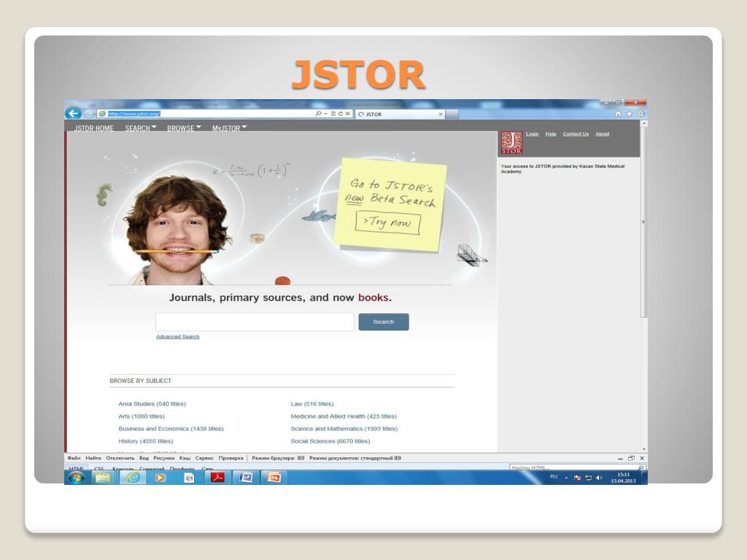Click the page vertical scrollbar thumb
The height and width of the screenshot is (560, 747).
pos(643,222)
